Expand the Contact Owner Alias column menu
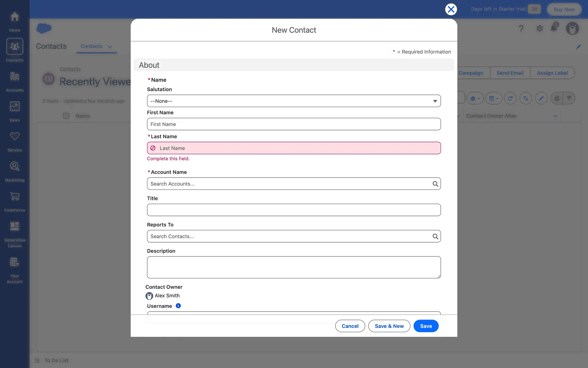Image resolution: width=588 pixels, height=368 pixels. click(x=555, y=116)
